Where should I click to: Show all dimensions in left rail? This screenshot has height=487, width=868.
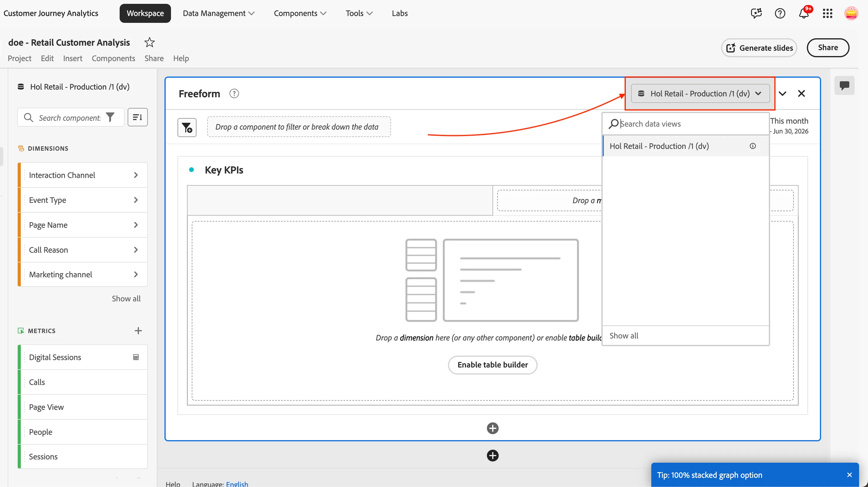pos(126,299)
